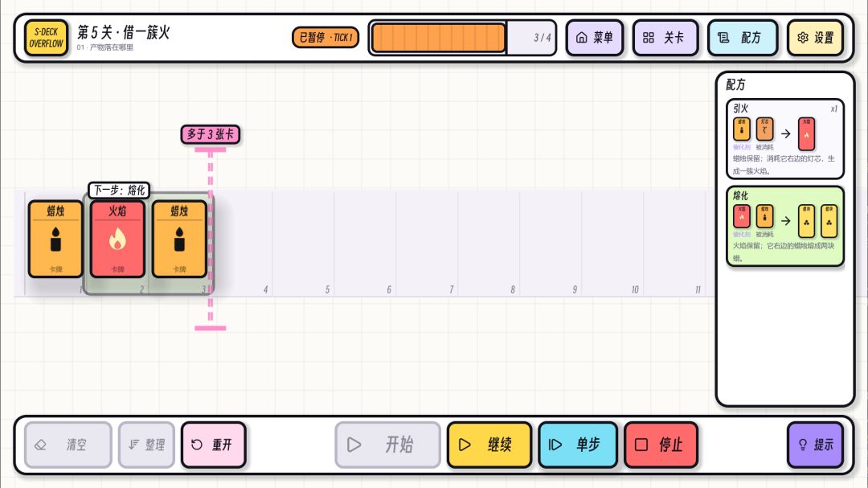The width and height of the screenshot is (868, 488).
Task: Click the lightbulb icon in 提示
Action: click(x=803, y=445)
